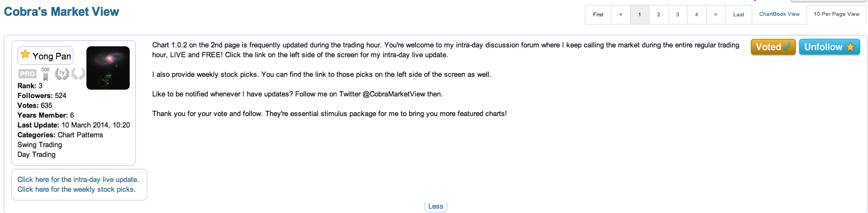Go to page 3

point(678,15)
